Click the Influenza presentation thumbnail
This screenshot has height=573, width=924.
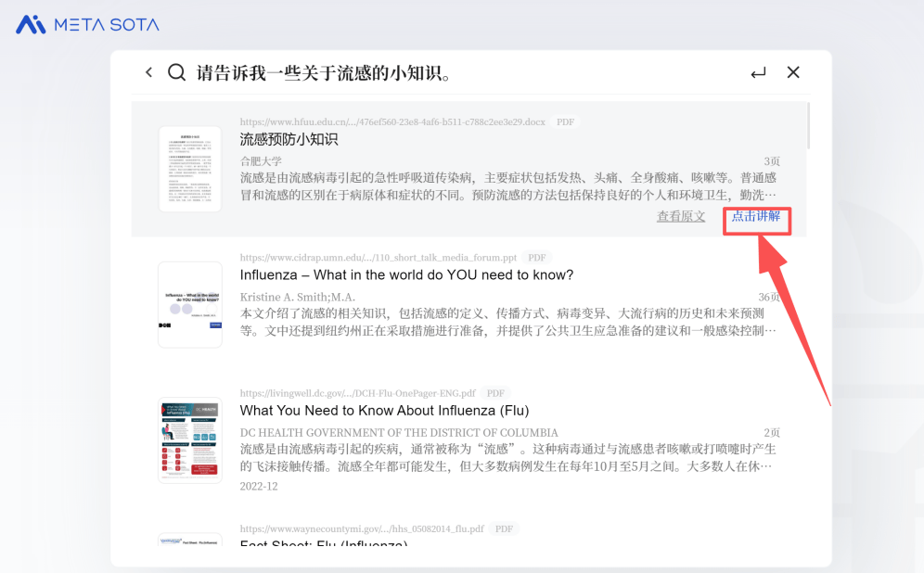tap(190, 305)
